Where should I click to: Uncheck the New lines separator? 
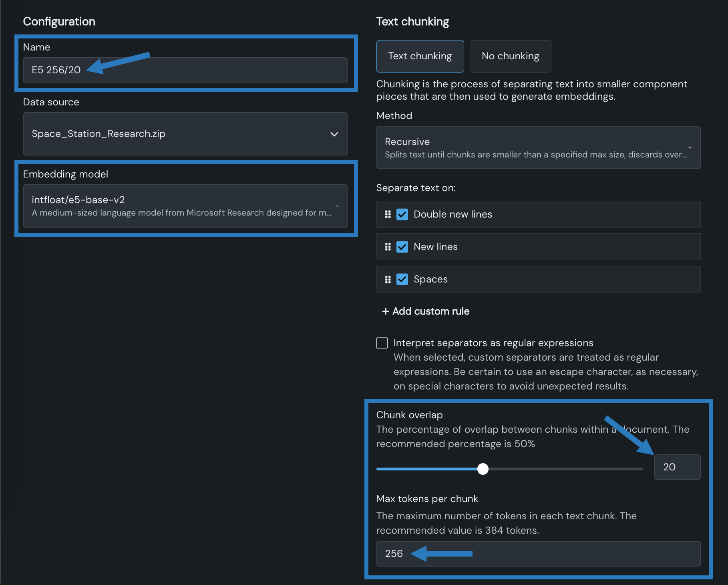[402, 247]
